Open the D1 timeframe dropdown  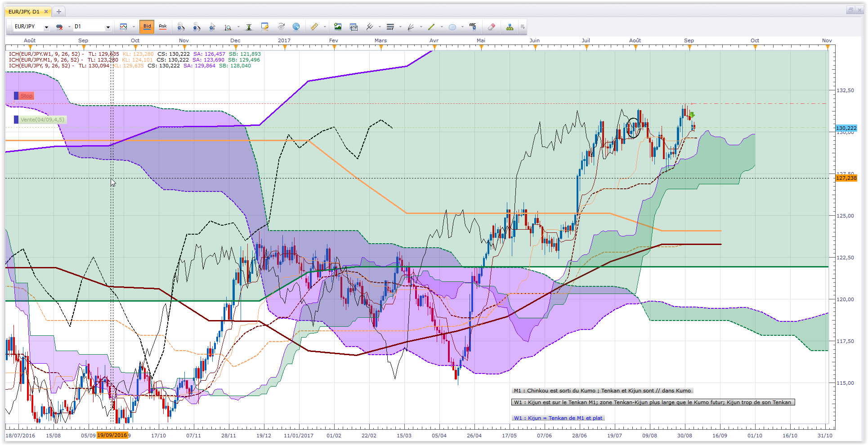click(92, 27)
